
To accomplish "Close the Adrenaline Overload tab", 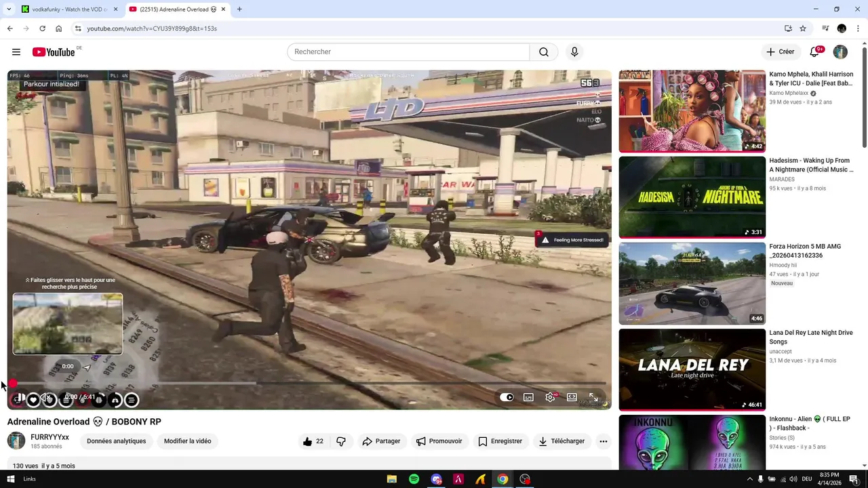I will pyautogui.click(x=223, y=9).
